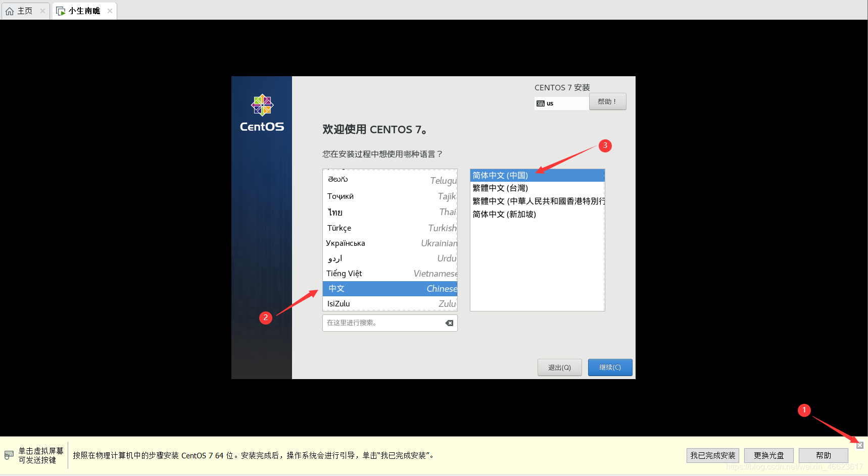868x476 pixels.
Task: Choose 简体中文 (中国) locale
Action: (x=538, y=175)
